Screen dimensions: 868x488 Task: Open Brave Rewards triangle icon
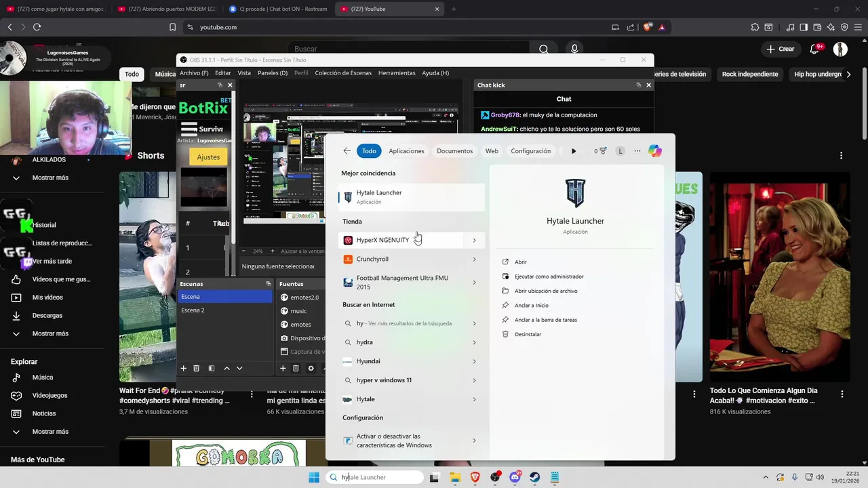click(x=661, y=27)
